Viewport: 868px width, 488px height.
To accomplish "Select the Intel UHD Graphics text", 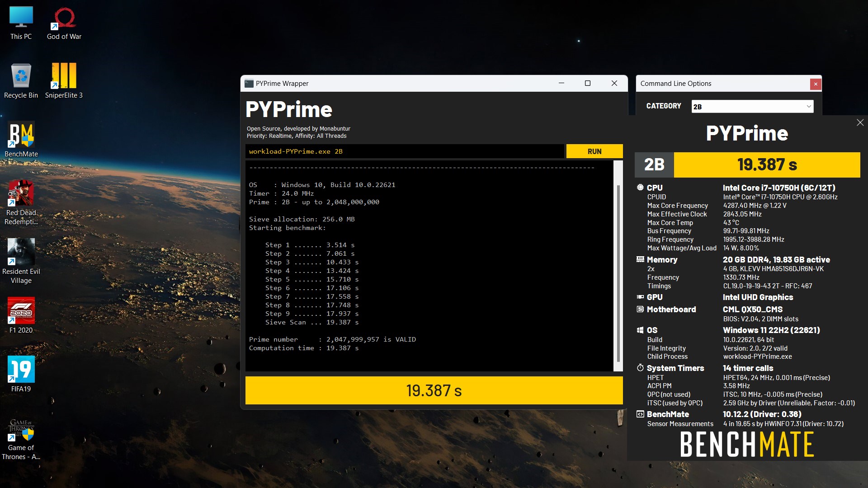I will pos(758,297).
